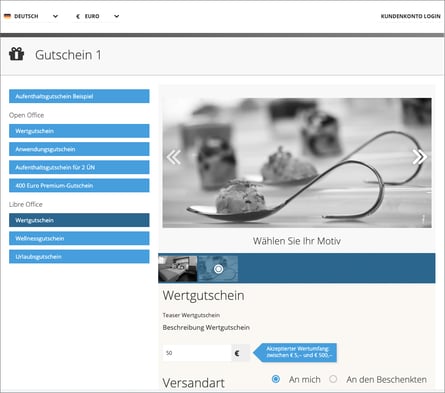Click the Versandart heading
Viewport: 445px width, 393px height.
193,383
